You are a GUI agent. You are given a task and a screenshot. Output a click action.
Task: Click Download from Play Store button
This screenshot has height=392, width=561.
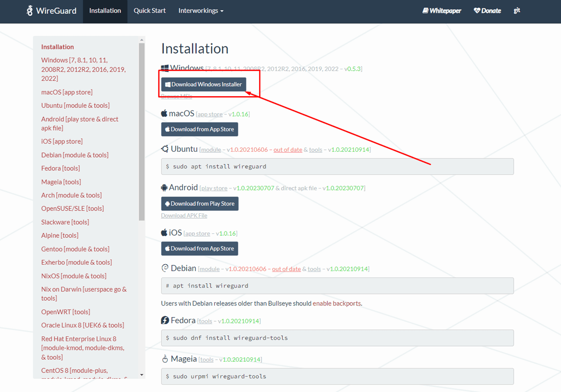click(x=199, y=204)
